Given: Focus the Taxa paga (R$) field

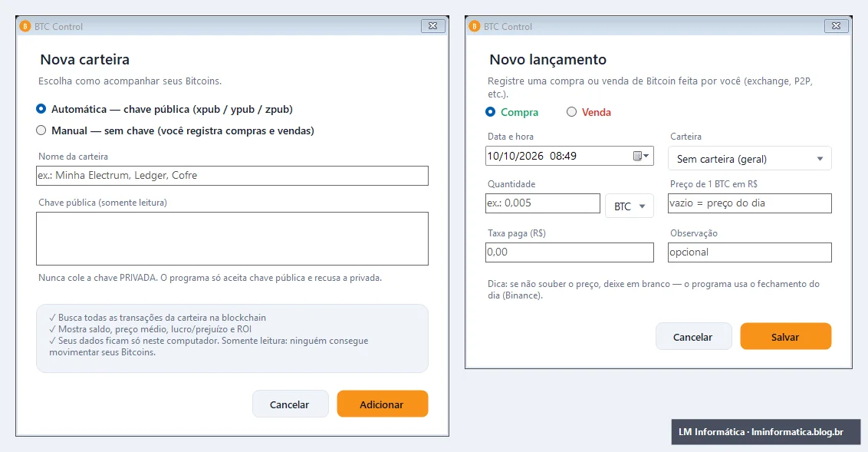Looking at the screenshot, I should click(x=570, y=252).
